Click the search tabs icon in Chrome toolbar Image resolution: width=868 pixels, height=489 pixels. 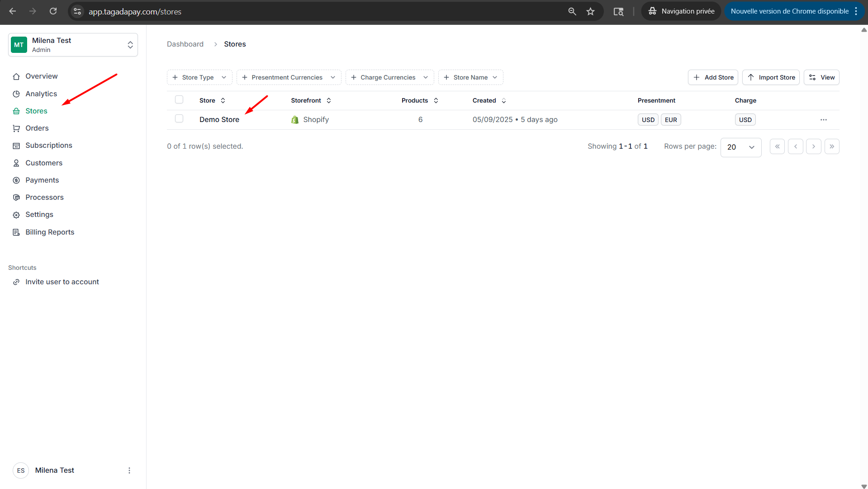(x=618, y=11)
